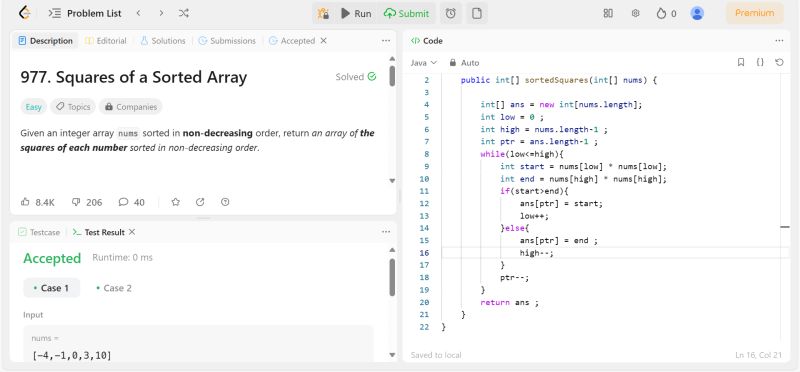Screen dimensions: 800x372
Task: Click the Accepted result heading
Action: coord(52,258)
